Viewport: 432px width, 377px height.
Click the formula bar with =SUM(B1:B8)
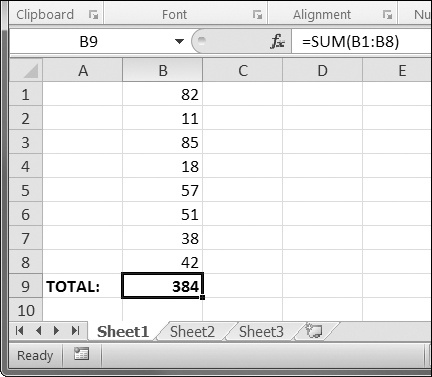coord(362,42)
